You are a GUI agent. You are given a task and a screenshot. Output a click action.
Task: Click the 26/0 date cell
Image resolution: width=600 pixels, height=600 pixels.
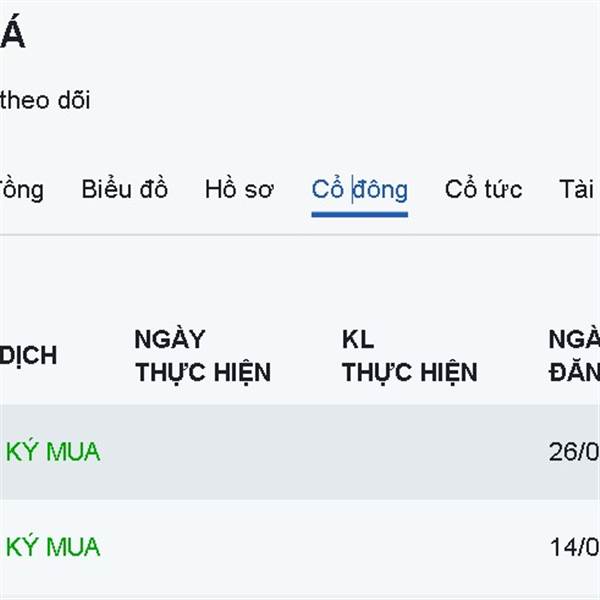pyautogui.click(x=574, y=451)
